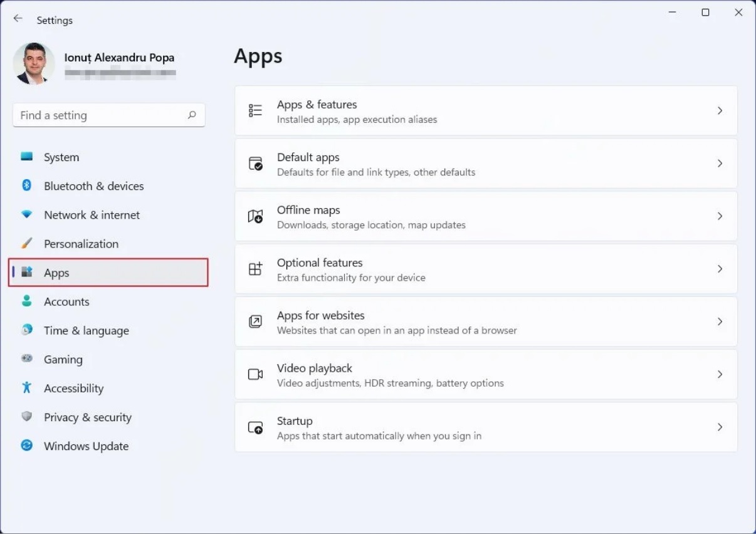Click the search magnifier icon
The height and width of the screenshot is (534, 756).
192,115
